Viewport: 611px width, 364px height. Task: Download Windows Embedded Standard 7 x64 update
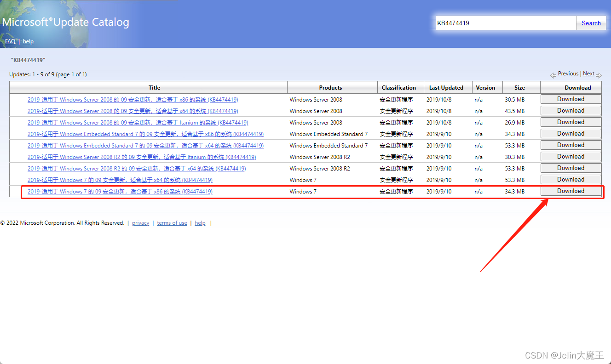[571, 145]
